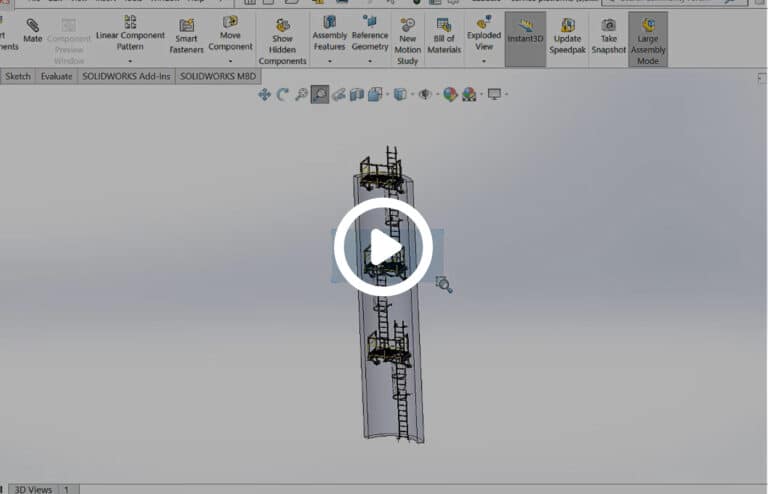Open Bill of Materials tool
The width and height of the screenshot is (768, 494).
[444, 36]
